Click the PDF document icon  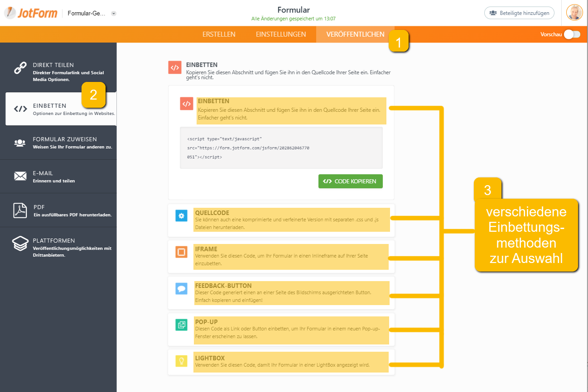click(x=20, y=210)
